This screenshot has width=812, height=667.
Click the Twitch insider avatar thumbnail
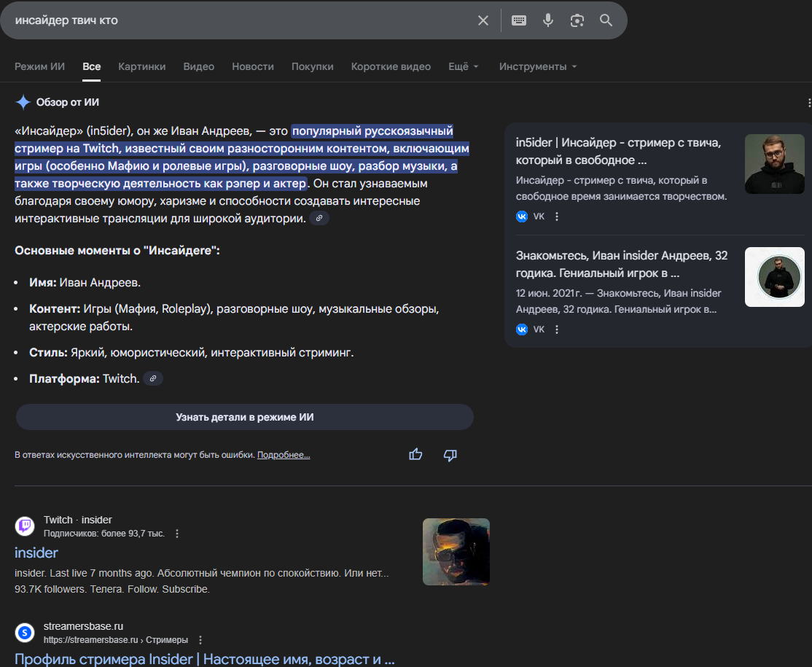coord(456,552)
